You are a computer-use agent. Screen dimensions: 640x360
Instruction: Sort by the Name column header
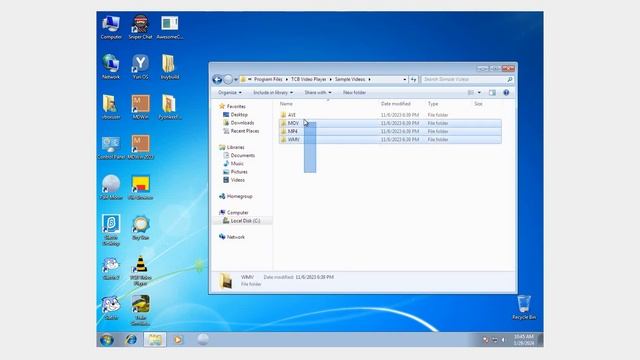point(286,104)
